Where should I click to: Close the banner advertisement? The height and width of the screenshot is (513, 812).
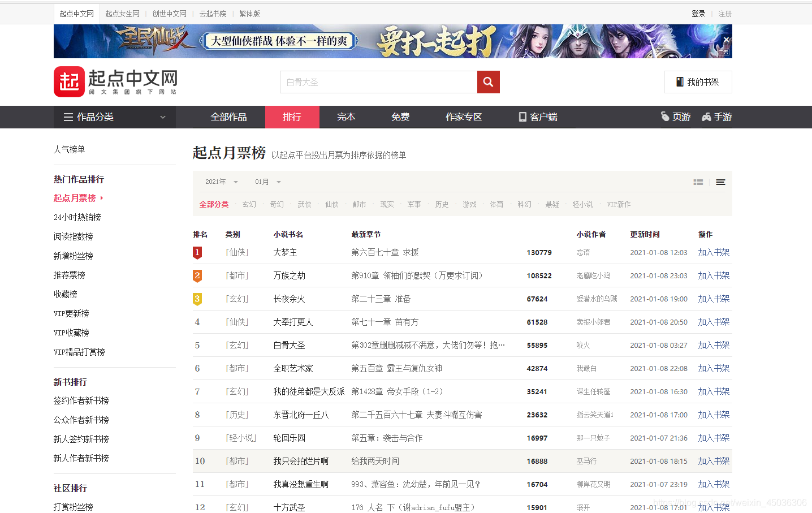click(726, 40)
